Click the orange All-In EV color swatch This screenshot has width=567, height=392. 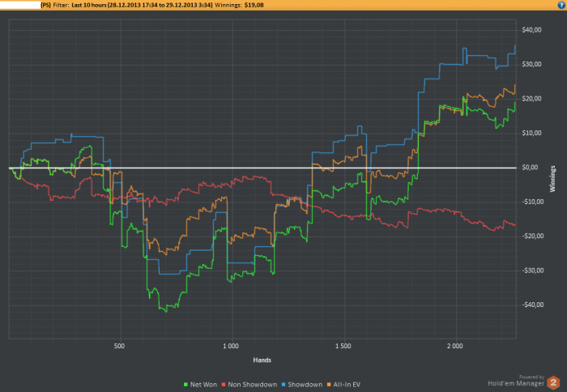(329, 385)
